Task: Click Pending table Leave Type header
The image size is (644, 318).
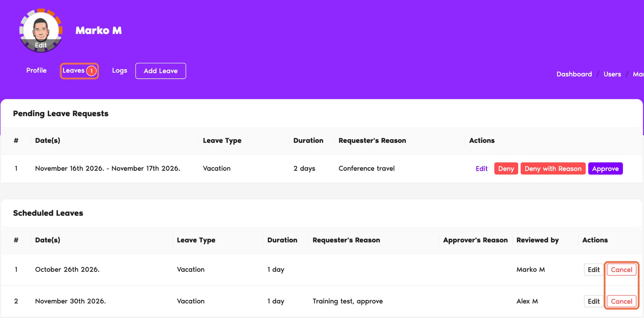Action: click(x=222, y=140)
